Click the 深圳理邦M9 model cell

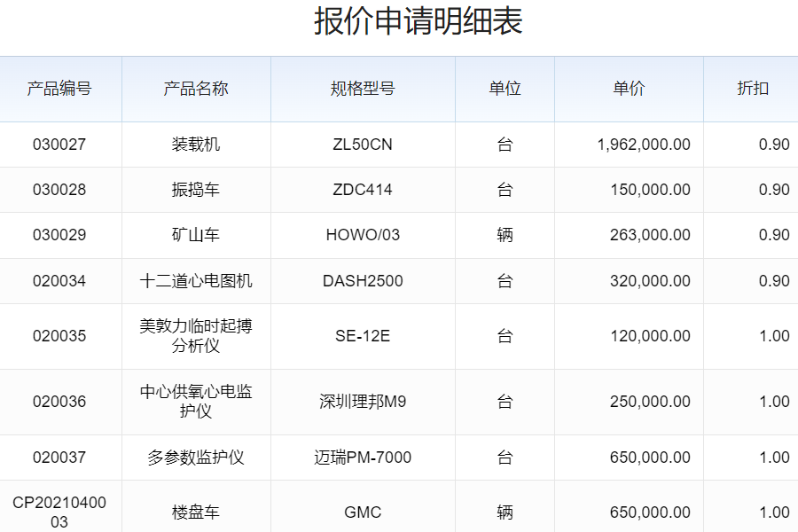pyautogui.click(x=363, y=402)
